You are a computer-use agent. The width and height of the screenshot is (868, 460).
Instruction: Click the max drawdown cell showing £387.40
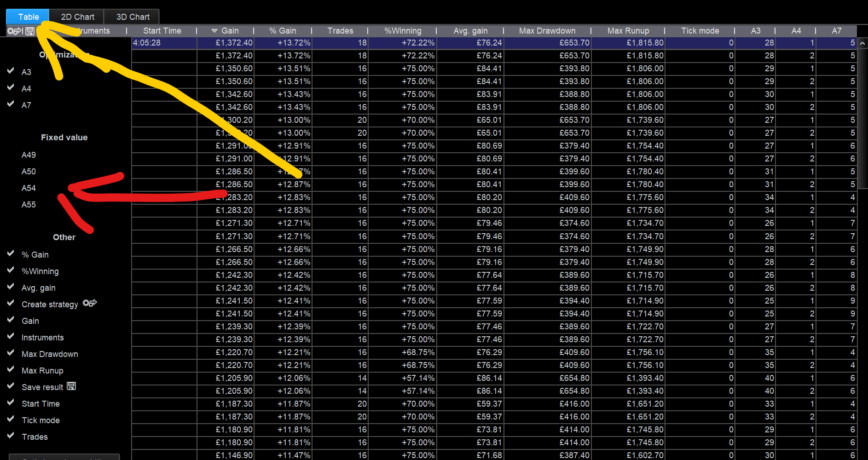pos(548,455)
